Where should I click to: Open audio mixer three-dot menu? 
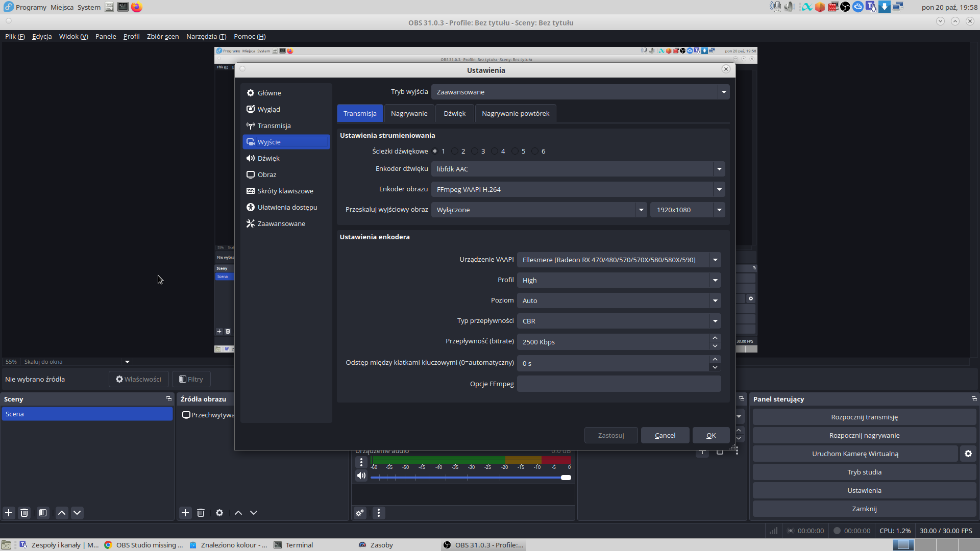tap(379, 513)
